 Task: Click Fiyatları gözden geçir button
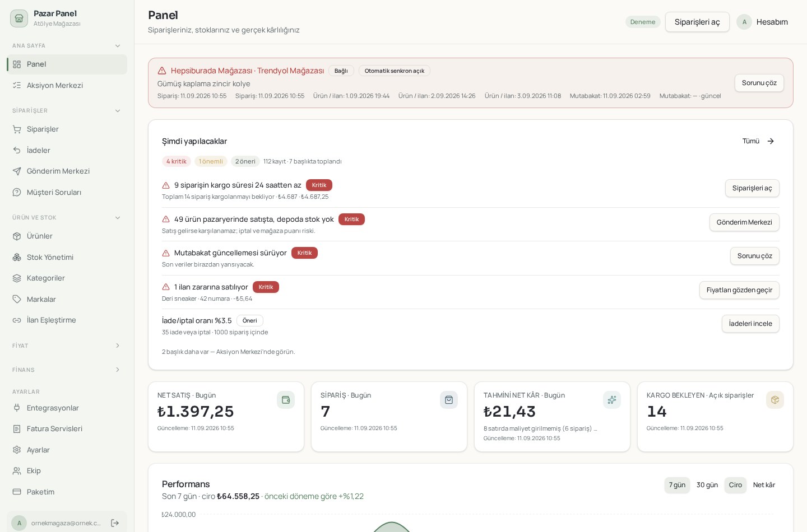[x=739, y=290]
